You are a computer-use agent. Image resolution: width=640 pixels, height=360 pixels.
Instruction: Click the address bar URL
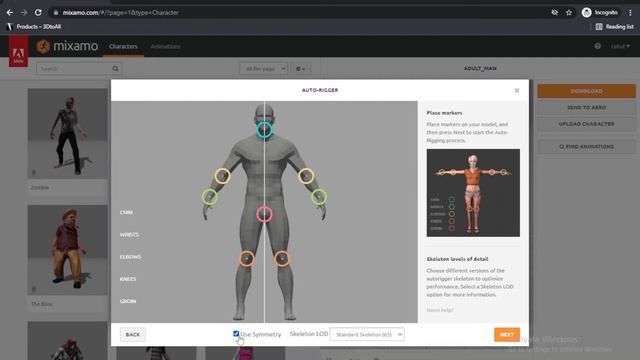pyautogui.click(x=120, y=13)
